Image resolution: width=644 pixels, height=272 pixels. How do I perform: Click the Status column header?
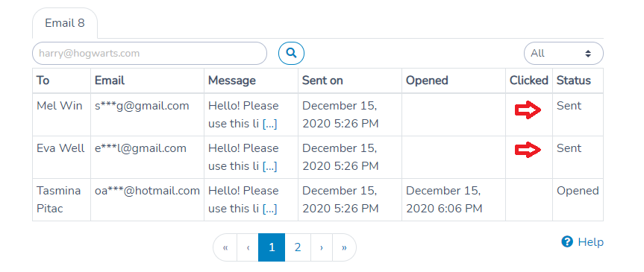(x=574, y=80)
